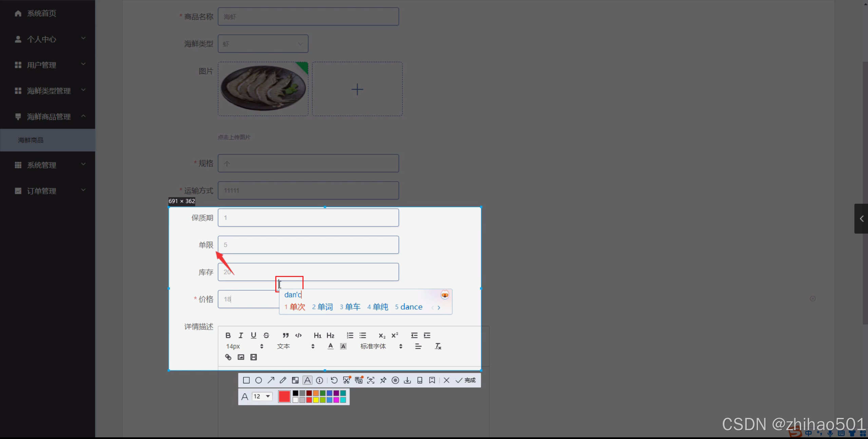
Task: Choose the yellow color swatch
Action: point(316,400)
